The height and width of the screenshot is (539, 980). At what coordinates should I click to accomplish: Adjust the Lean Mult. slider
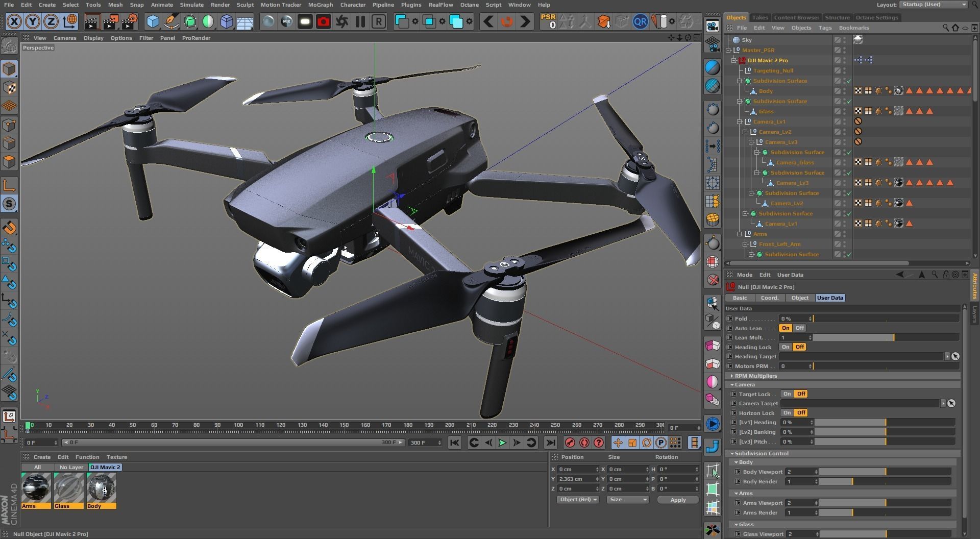pos(886,338)
